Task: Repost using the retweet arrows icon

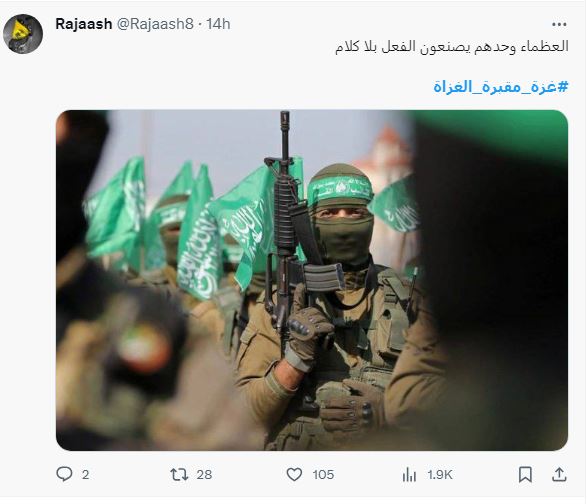Action: pyautogui.click(x=179, y=474)
